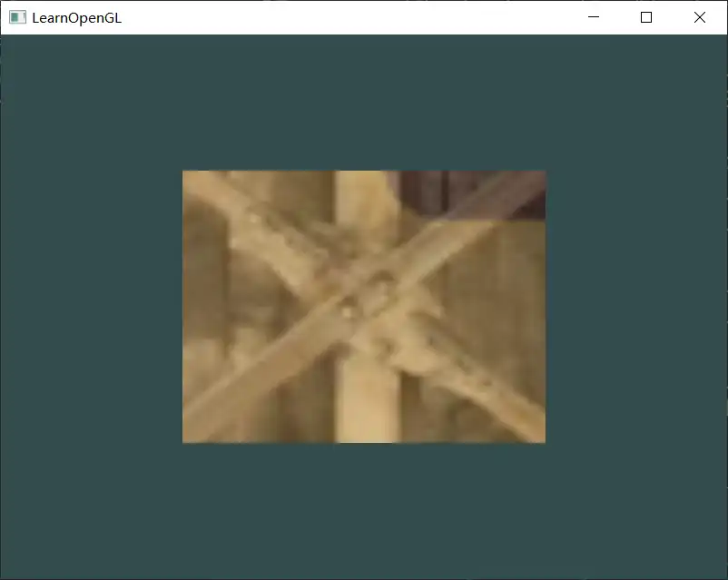Click the teal background right of the texture

click(x=635, y=307)
